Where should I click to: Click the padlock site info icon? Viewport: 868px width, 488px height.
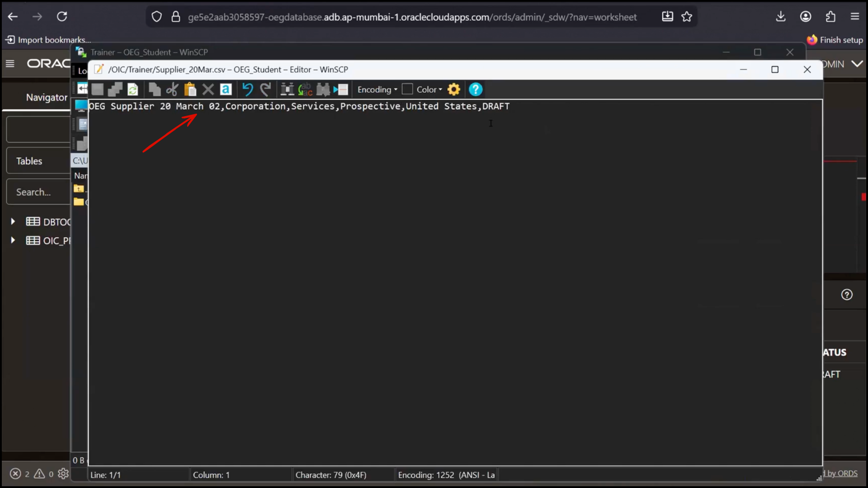click(x=176, y=17)
